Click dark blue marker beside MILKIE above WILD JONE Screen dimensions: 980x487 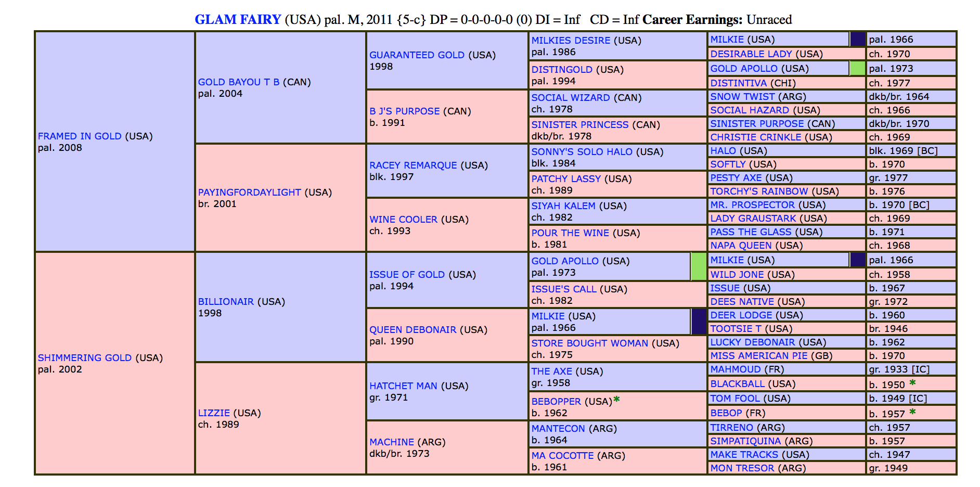[857, 260]
